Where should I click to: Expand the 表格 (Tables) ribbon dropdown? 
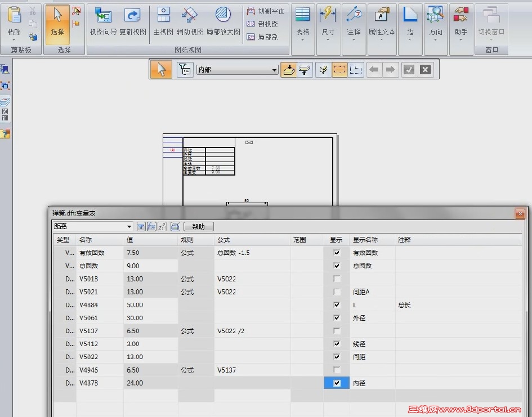303,39
